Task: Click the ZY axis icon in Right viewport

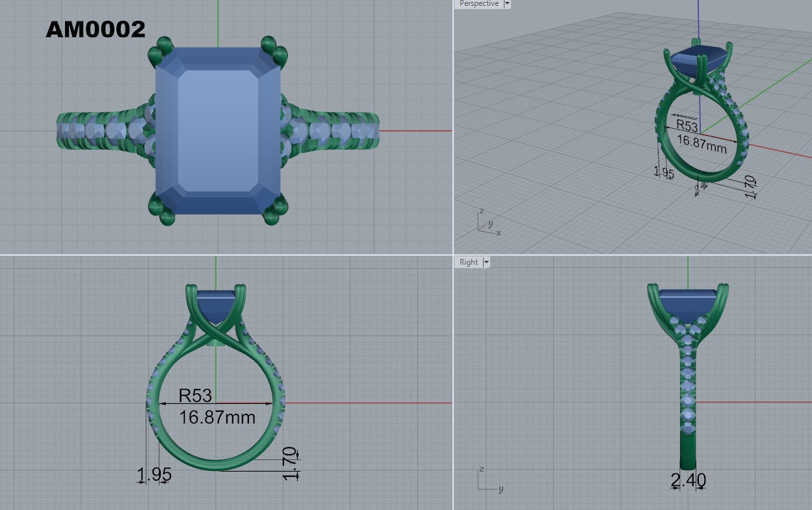Action: tap(490, 479)
